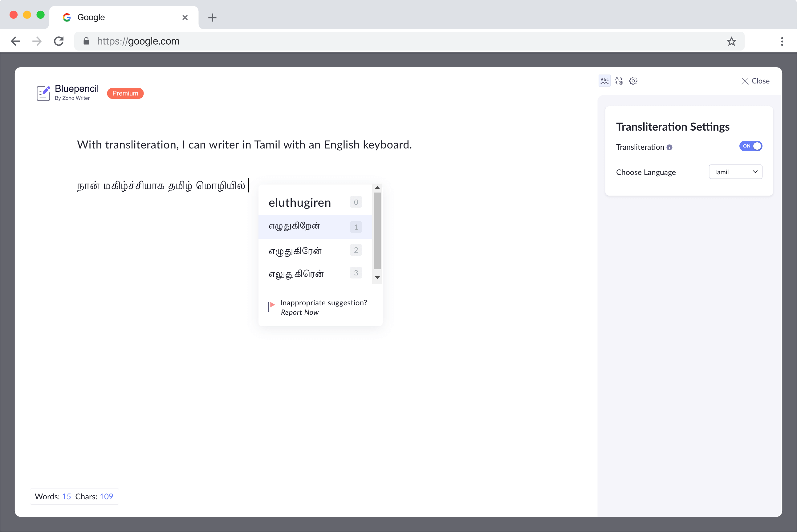The height and width of the screenshot is (532, 797).
Task: Click the Report Now link
Action: 299,312
